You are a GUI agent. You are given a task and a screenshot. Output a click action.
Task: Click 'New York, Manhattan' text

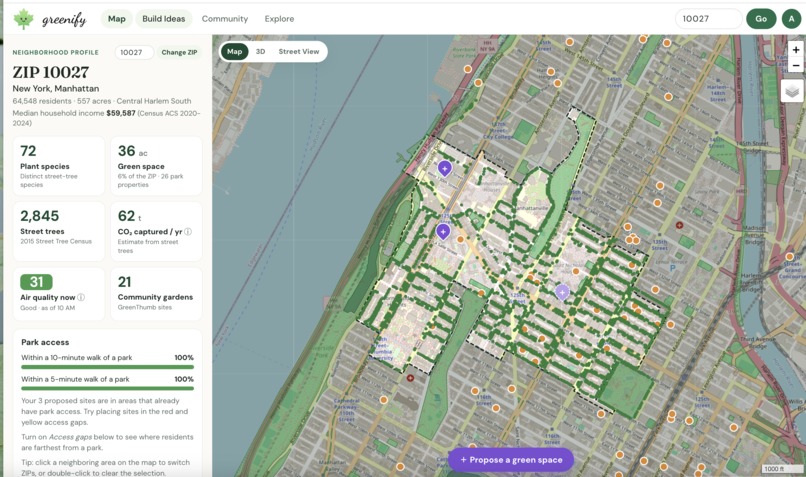56,88
